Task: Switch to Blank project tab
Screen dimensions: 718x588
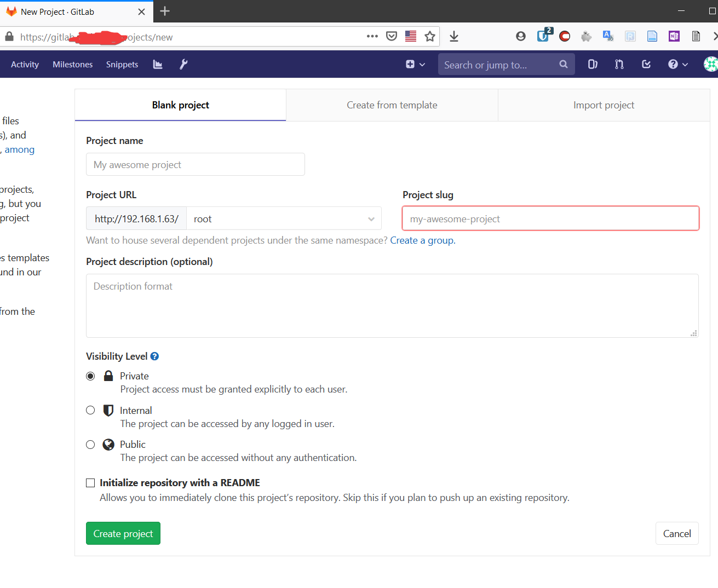Action: (x=180, y=105)
